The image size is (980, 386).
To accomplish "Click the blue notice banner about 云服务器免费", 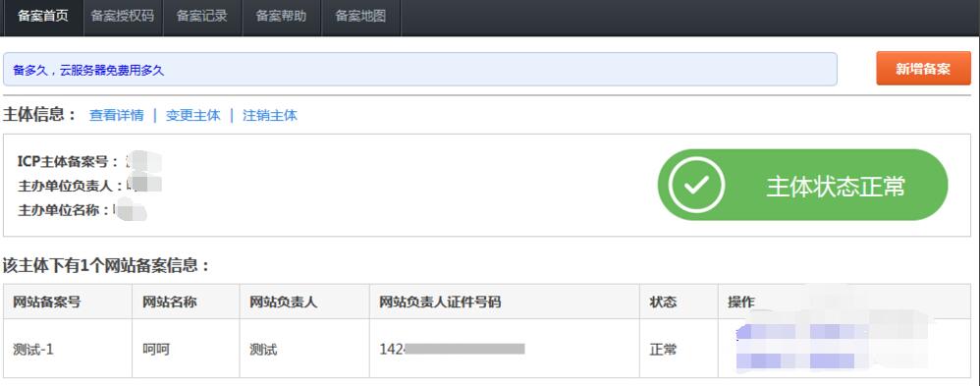I will pyautogui.click(x=420, y=70).
